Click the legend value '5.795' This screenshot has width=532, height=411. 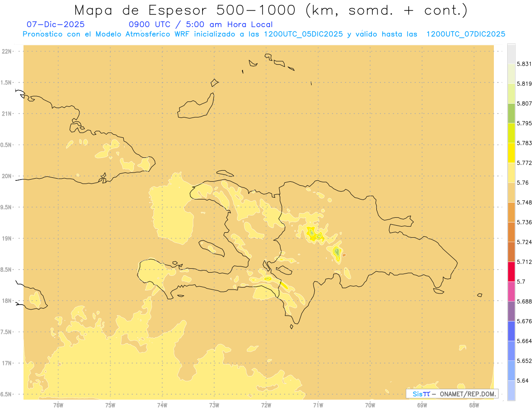[x=524, y=123]
